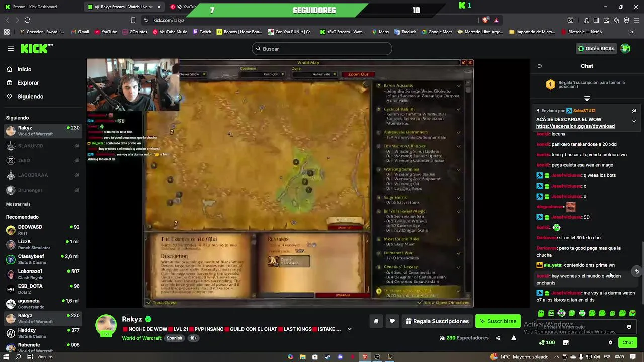Click the KICK logo
Image resolution: width=644 pixels, height=362 pixels.
click(37, 49)
